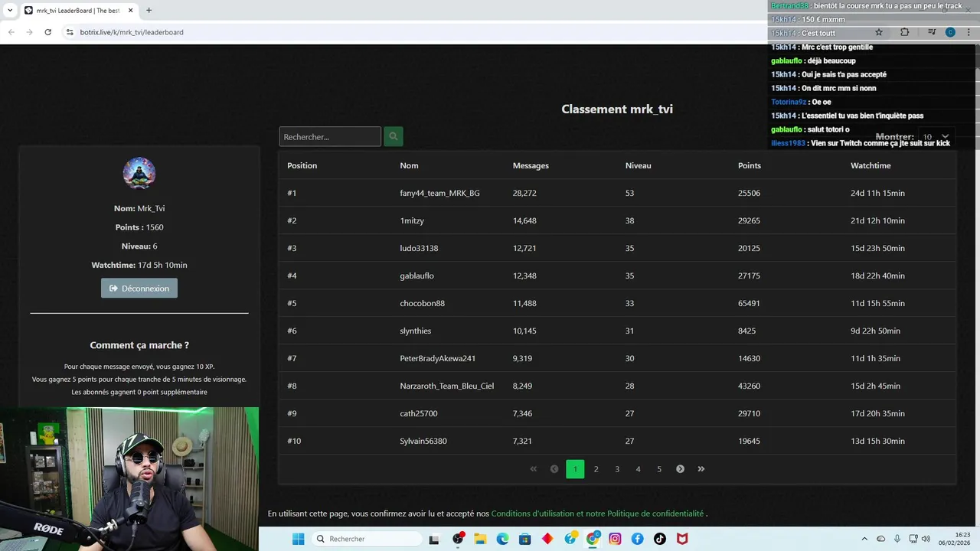980x551 pixels.
Task: Open McAfee from the taskbar
Action: point(682,539)
